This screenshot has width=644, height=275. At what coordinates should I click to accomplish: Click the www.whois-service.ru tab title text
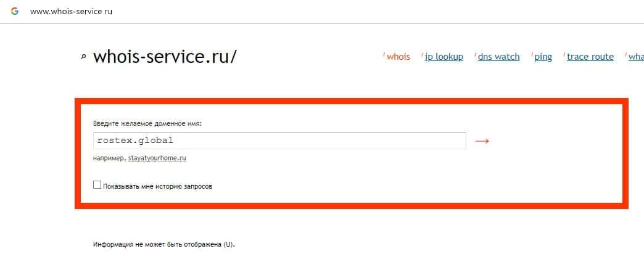71,12
